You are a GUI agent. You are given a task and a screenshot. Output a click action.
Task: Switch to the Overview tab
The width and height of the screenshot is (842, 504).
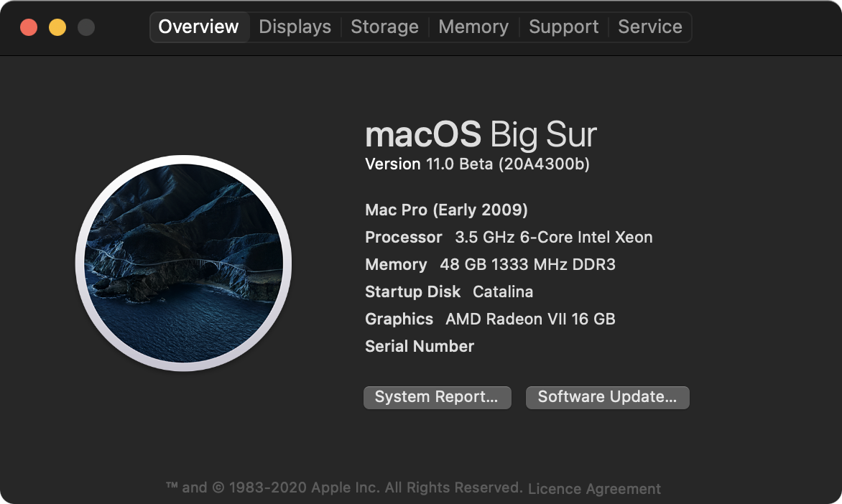[x=198, y=27]
